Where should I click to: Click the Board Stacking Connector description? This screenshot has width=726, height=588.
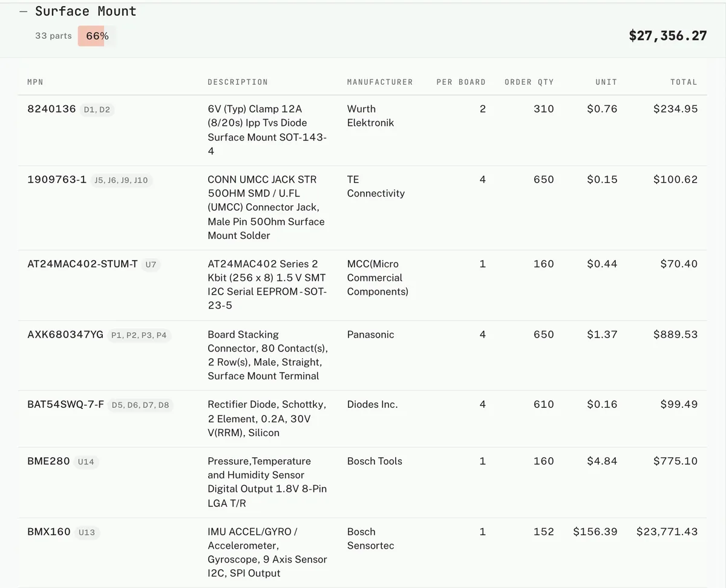point(267,355)
